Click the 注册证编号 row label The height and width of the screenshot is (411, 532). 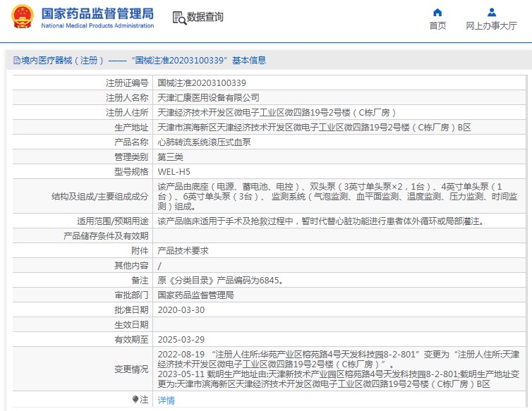tap(127, 82)
